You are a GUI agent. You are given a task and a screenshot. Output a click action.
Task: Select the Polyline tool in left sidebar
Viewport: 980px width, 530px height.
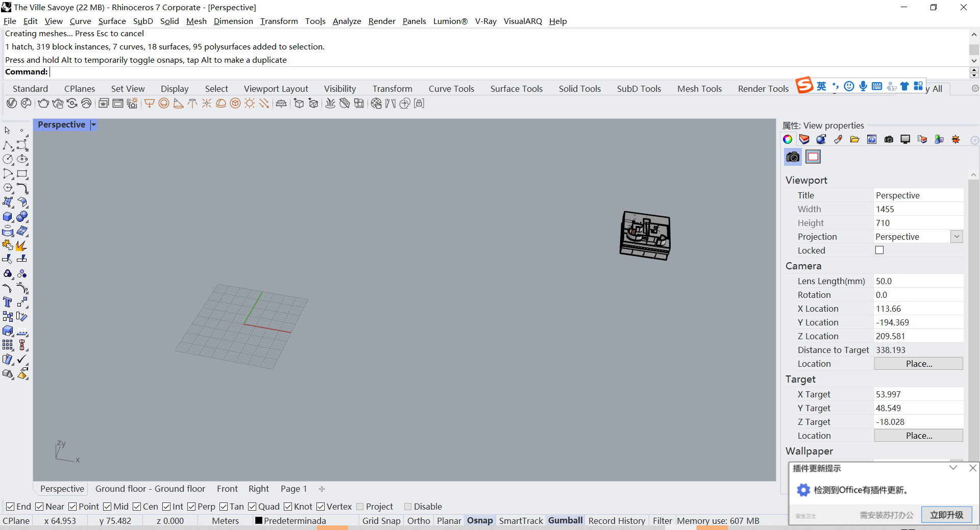click(8, 145)
